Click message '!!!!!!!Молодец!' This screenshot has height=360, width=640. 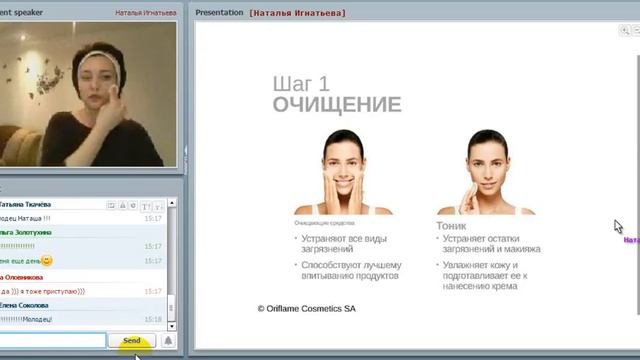(26, 319)
